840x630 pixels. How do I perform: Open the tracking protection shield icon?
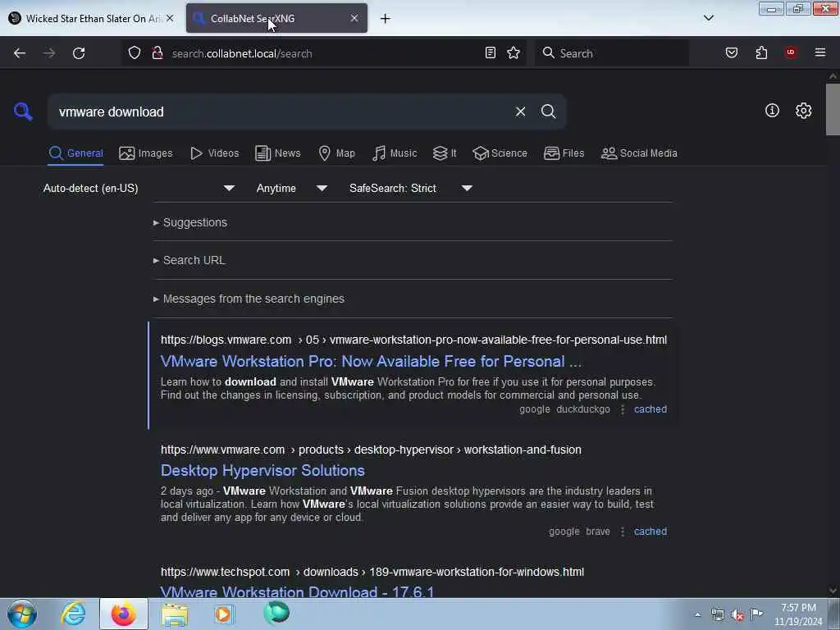pos(135,53)
